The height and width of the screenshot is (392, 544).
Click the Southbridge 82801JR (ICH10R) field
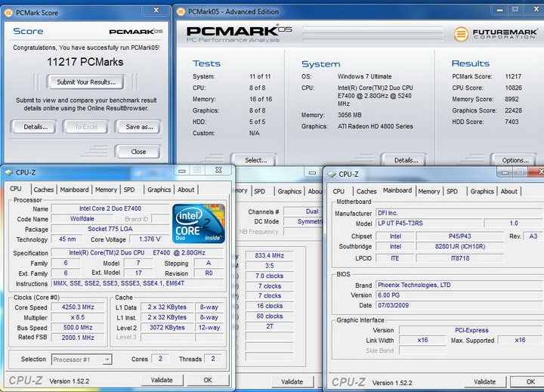pos(459,246)
